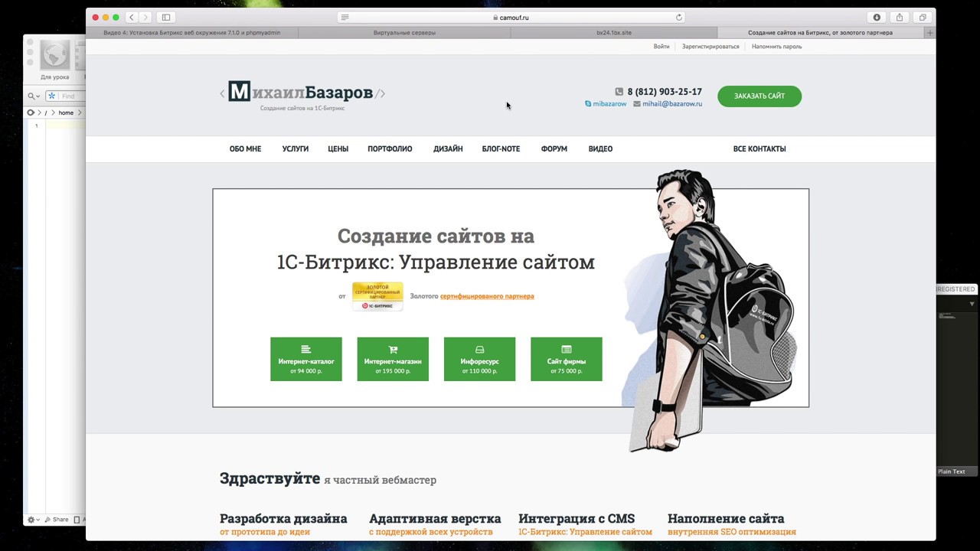
Task: Select the Инфоресурс от 110 000 р. tile
Action: (x=479, y=359)
